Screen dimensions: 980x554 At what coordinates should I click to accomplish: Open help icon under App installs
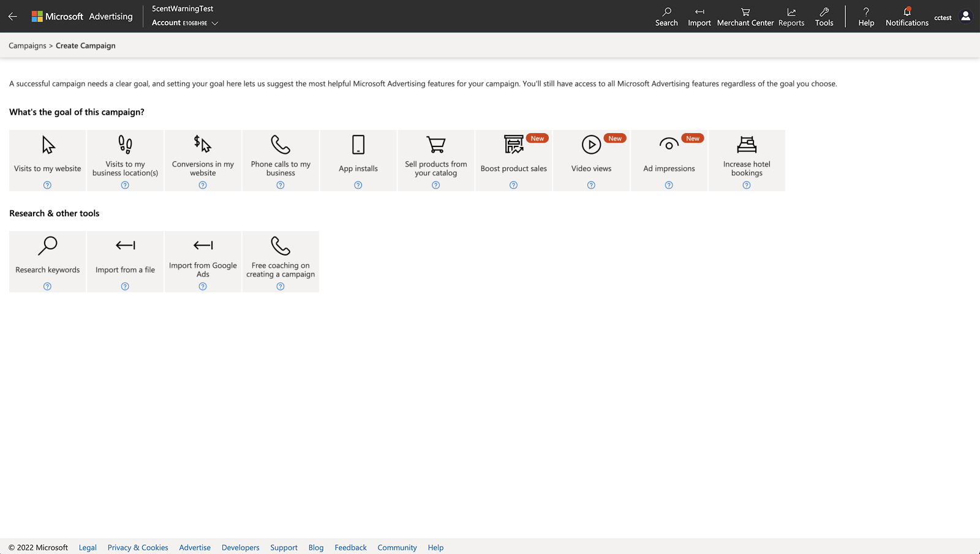[x=358, y=185]
